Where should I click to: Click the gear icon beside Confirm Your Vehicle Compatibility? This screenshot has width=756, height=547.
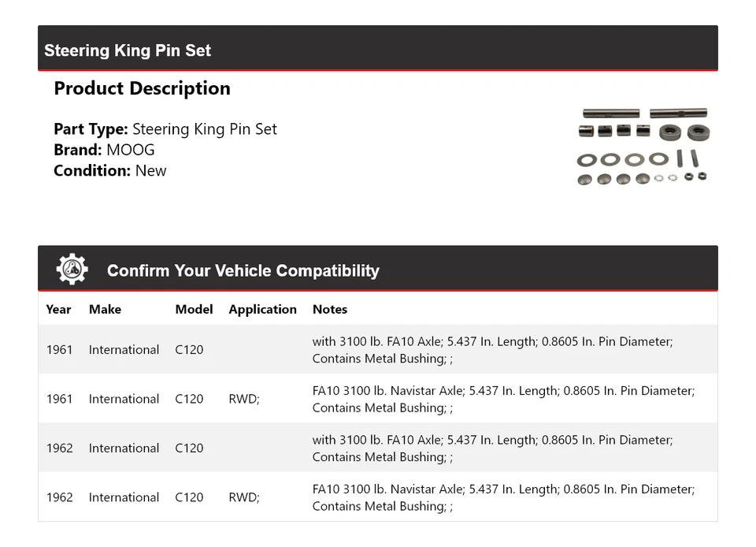point(72,270)
